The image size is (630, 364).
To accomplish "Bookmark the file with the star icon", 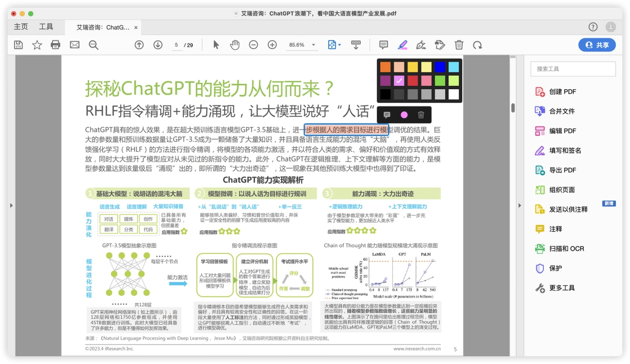I will 37,45.
